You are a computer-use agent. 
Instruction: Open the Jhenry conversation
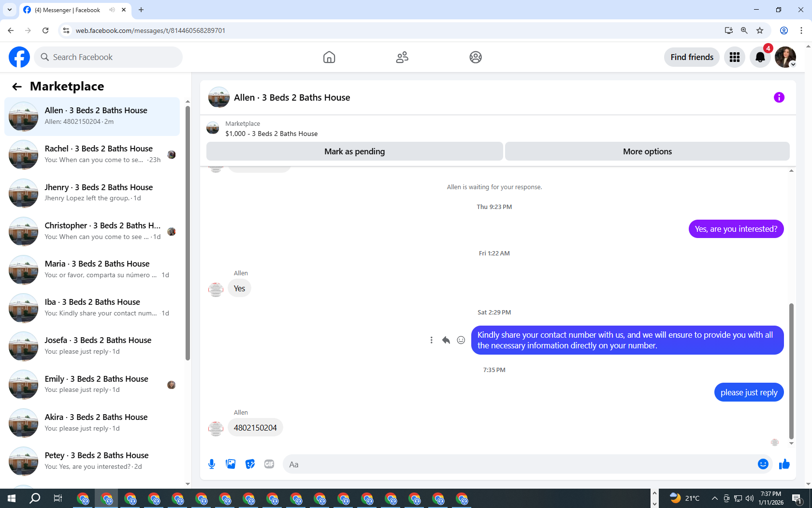click(x=92, y=193)
